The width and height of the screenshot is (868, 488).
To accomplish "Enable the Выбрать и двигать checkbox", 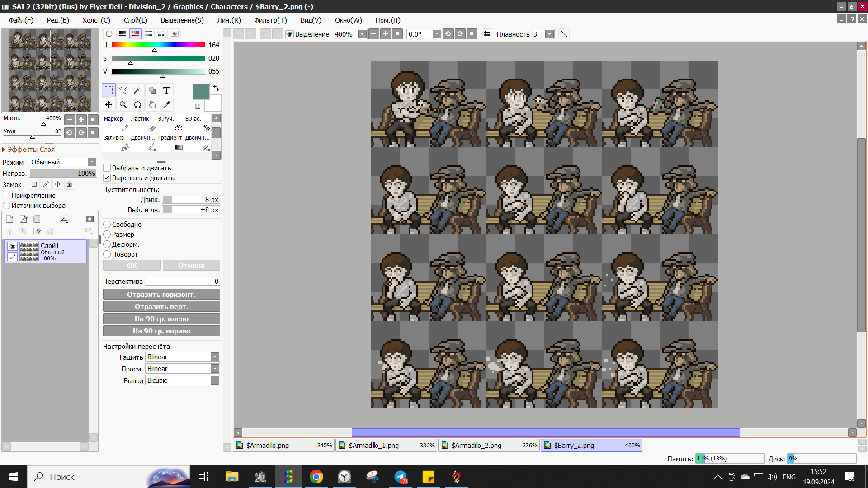I will (107, 168).
